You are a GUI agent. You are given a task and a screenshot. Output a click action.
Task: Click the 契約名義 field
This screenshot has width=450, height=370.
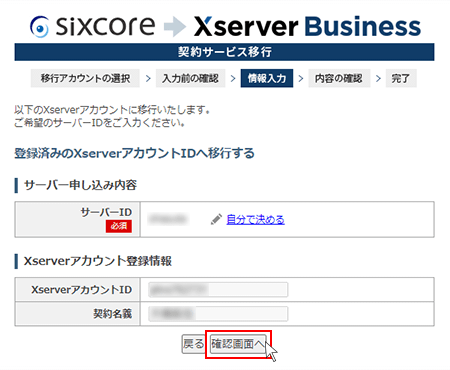point(218,314)
